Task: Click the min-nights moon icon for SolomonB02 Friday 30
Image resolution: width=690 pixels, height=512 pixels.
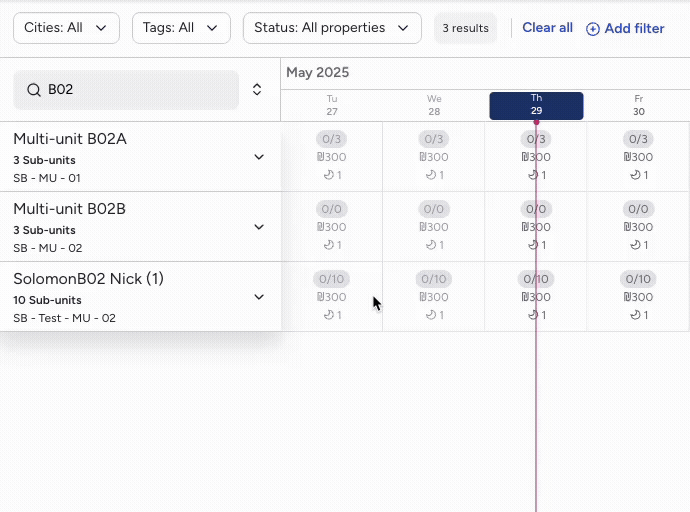Action: click(635, 315)
